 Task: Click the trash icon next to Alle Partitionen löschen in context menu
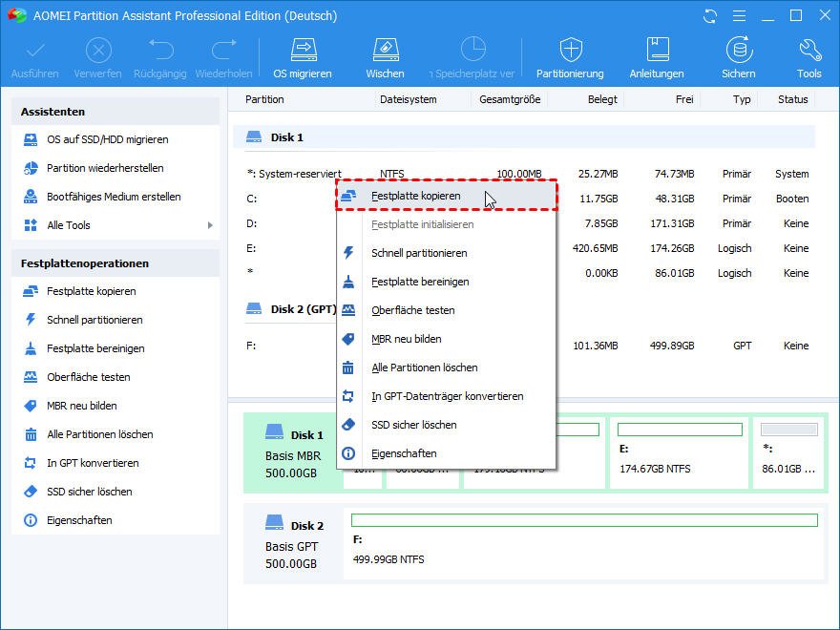348,367
